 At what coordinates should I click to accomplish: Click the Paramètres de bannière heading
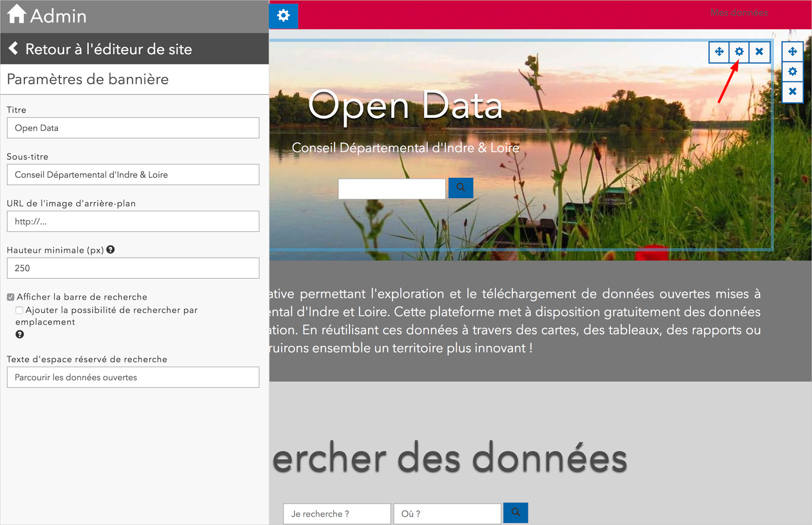pyautogui.click(x=88, y=79)
